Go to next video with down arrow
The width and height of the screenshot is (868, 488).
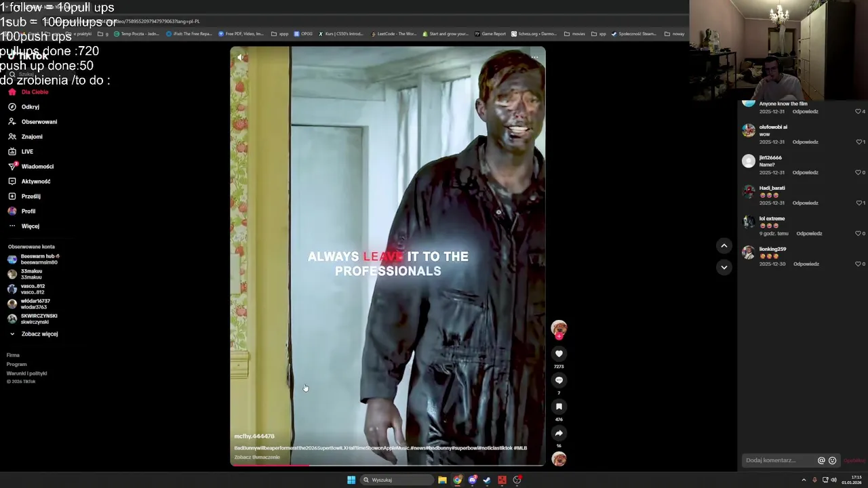pos(724,267)
